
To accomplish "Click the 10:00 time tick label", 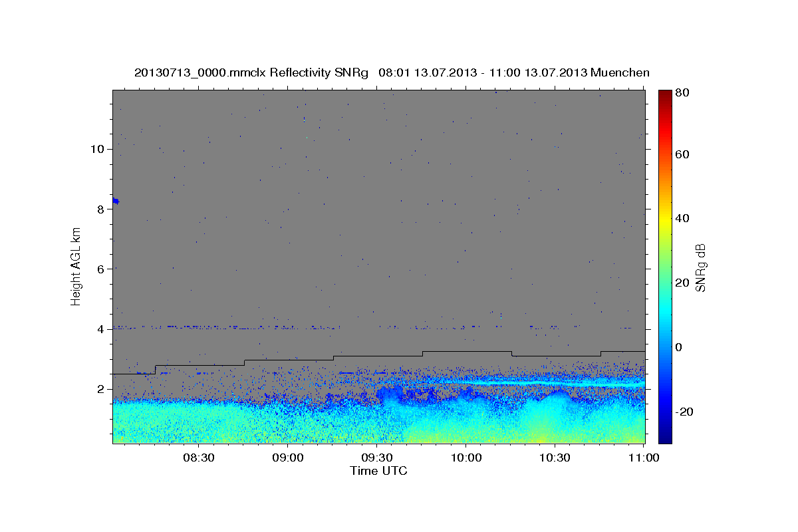I will pyautogui.click(x=467, y=458).
